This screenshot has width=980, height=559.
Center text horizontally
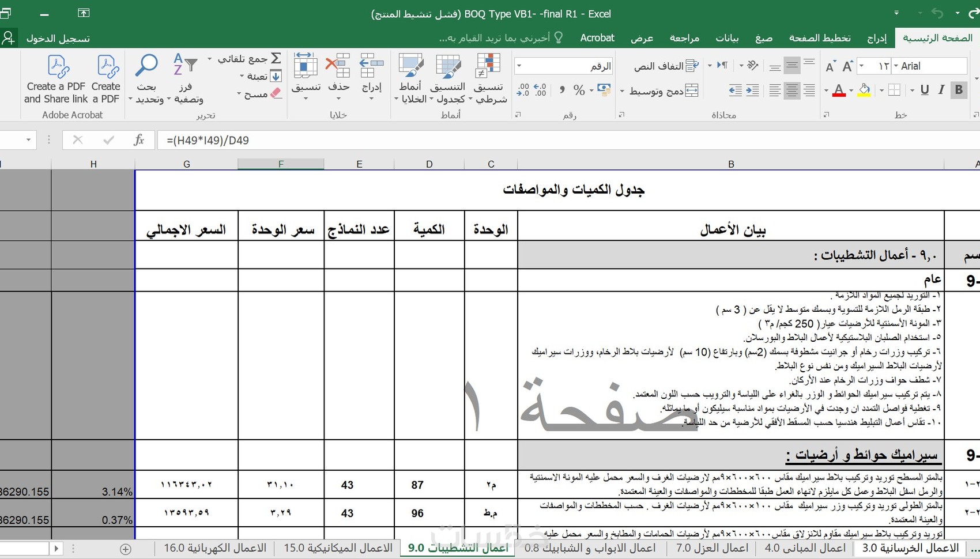tap(792, 90)
